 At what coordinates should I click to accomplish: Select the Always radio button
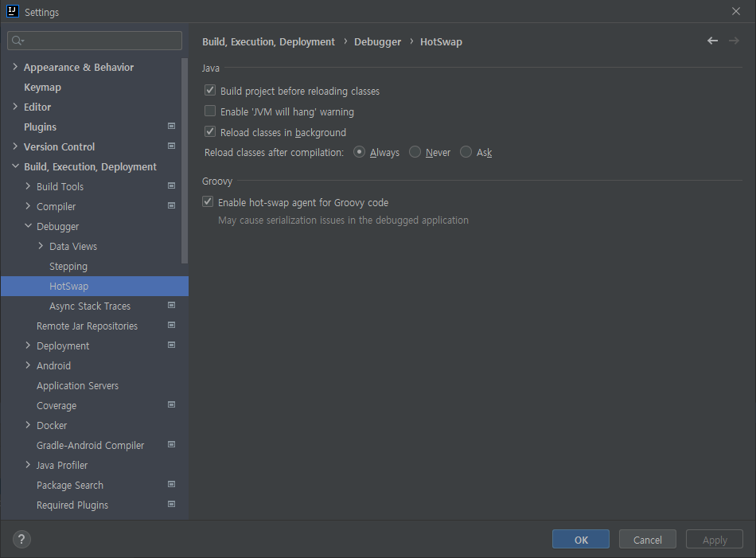tap(359, 152)
